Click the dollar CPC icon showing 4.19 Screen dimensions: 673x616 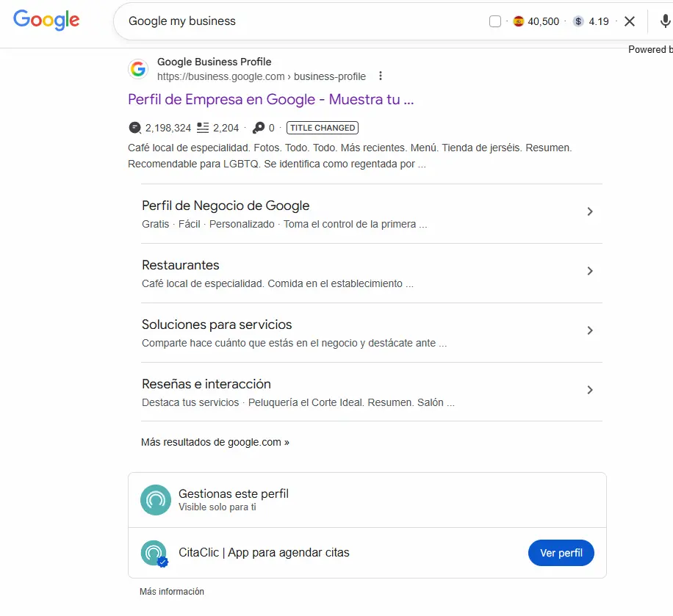[x=577, y=21]
